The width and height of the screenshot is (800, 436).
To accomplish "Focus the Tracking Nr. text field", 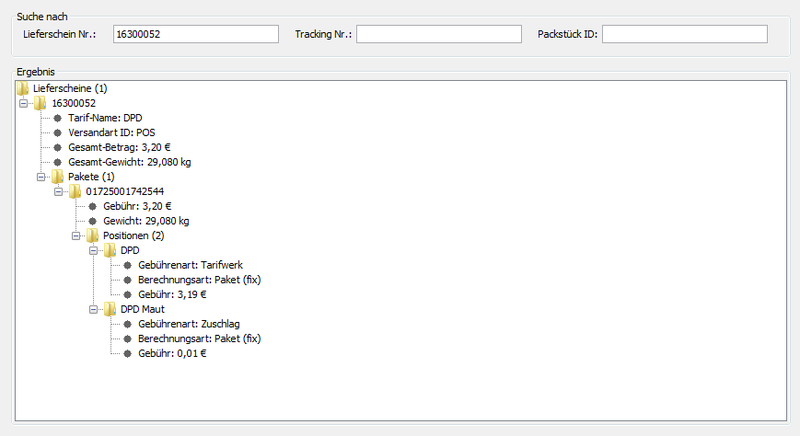I will point(438,34).
